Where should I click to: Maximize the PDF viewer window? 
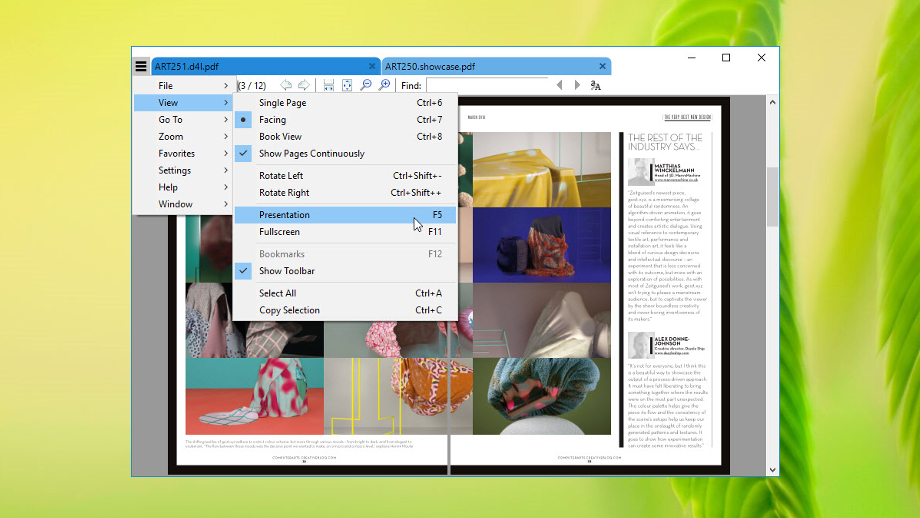tap(726, 57)
